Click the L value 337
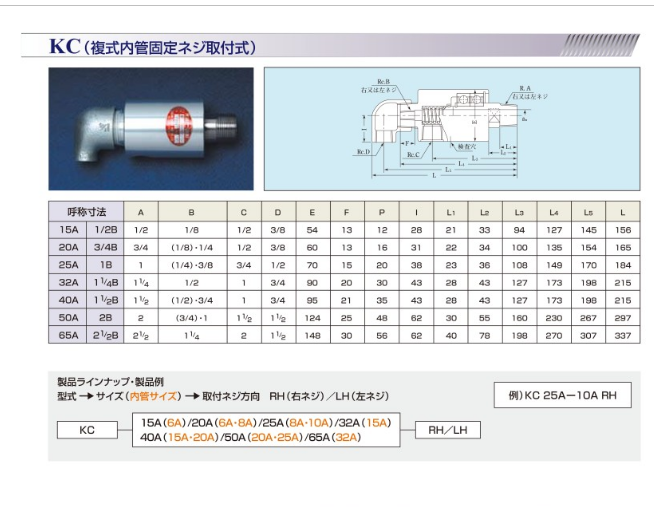The width and height of the screenshot is (654, 507). click(623, 336)
